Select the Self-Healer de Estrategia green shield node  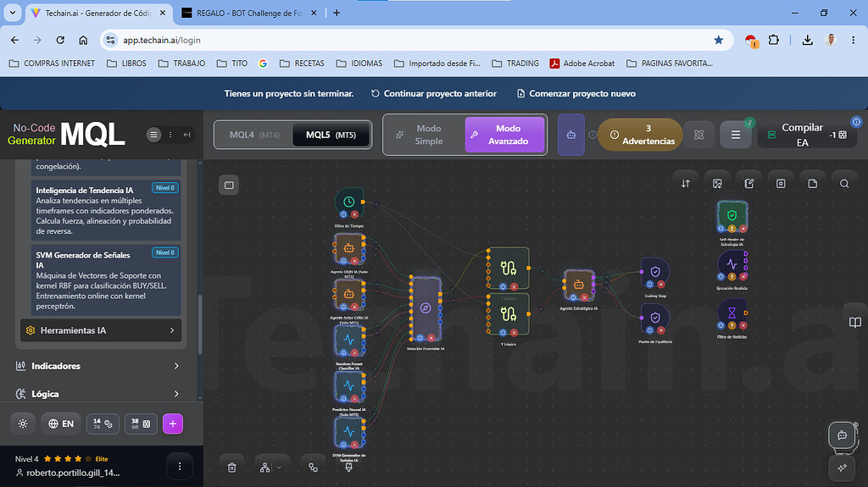732,215
